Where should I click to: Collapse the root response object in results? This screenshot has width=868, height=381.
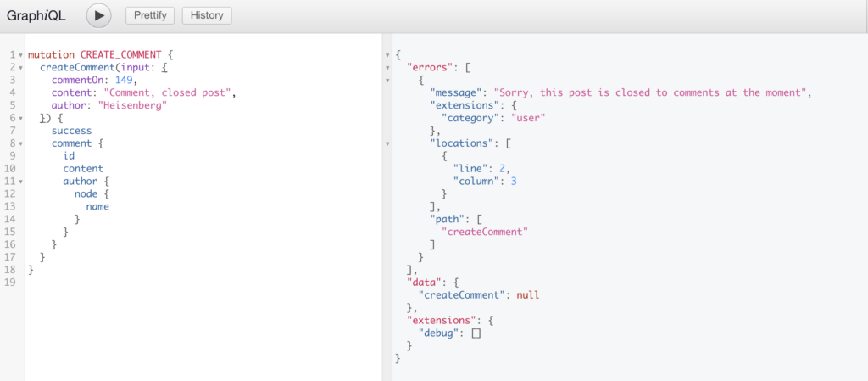(388, 55)
